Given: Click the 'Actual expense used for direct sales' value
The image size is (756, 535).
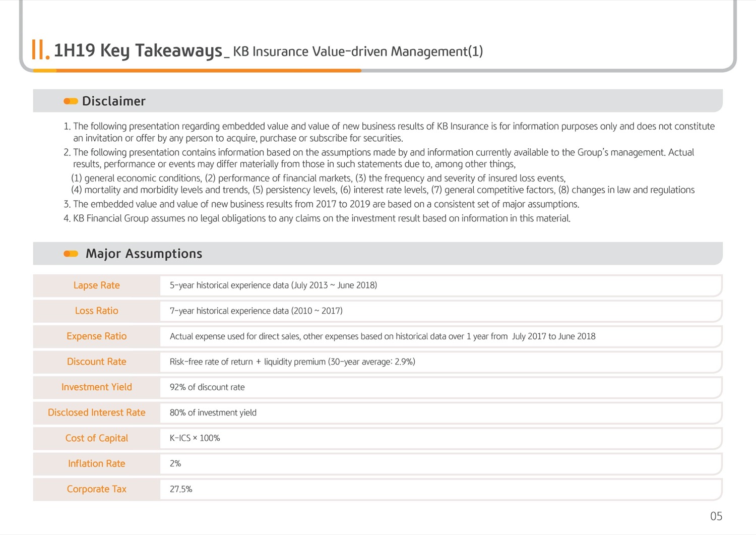Looking at the screenshot, I should [383, 336].
